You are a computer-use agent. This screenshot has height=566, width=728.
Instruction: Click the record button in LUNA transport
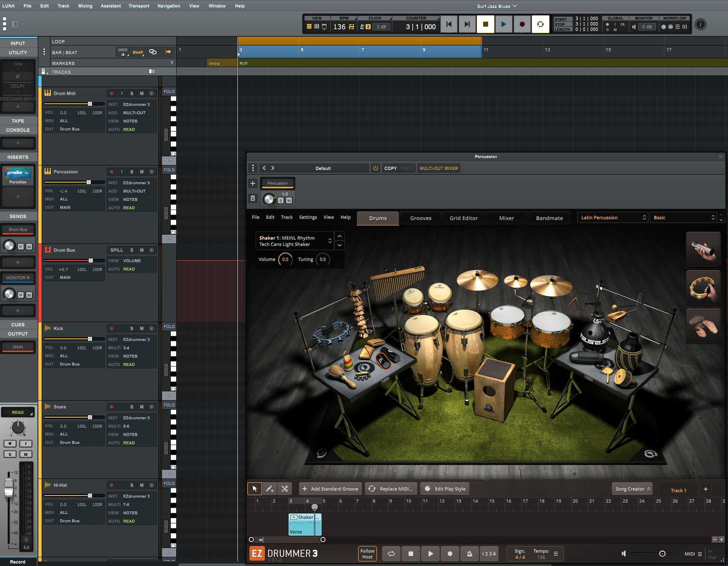[x=522, y=24]
